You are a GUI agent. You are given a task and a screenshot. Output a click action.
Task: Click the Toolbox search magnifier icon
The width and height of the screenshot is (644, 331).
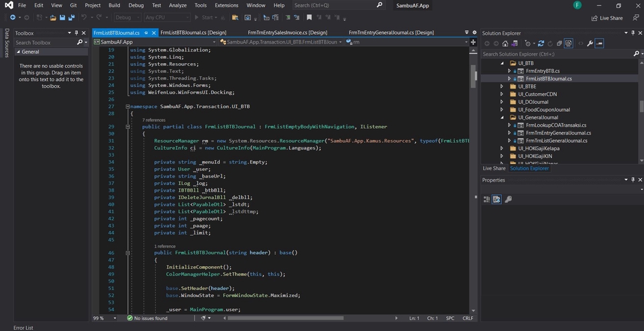(80, 42)
